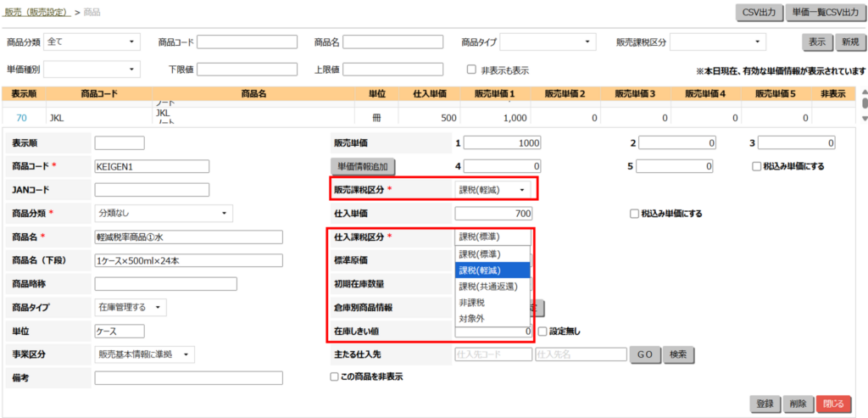The image size is (868, 418).
Task: Click the CSV出力 button
Action: coord(759,12)
